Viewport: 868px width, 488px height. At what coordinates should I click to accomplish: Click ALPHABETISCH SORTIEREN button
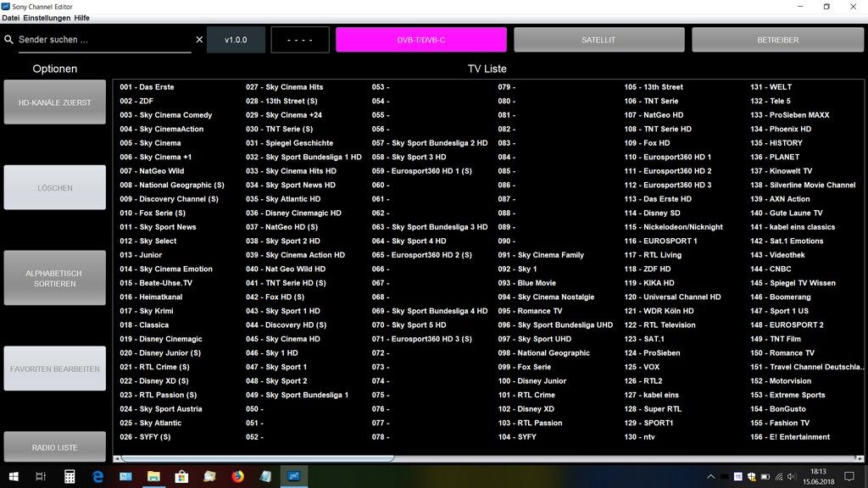(x=55, y=278)
